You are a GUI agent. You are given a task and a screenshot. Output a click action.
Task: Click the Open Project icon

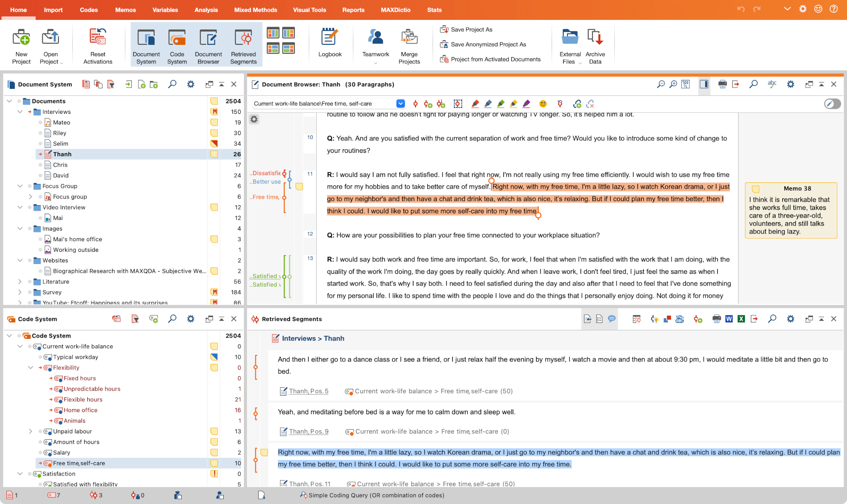[50, 37]
